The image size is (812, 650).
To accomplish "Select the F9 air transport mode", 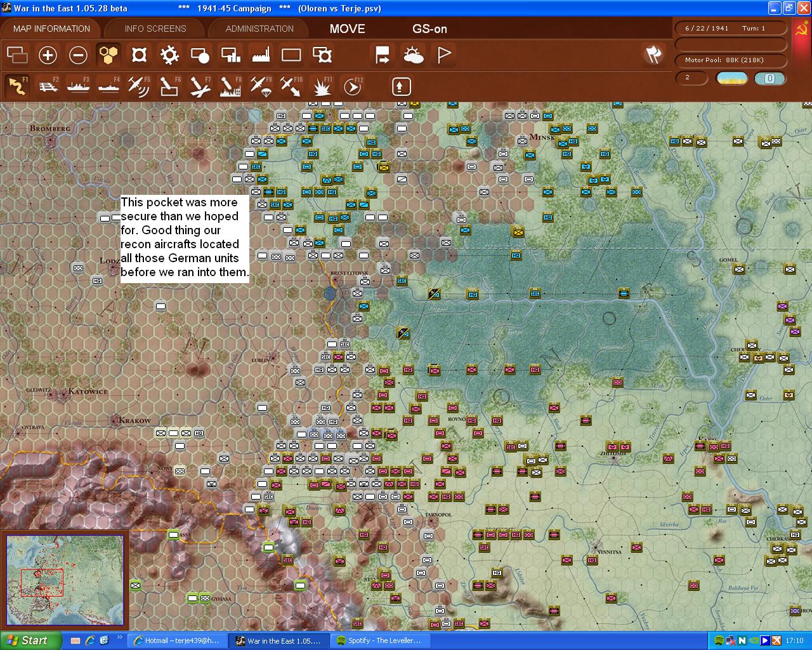I will (261, 86).
